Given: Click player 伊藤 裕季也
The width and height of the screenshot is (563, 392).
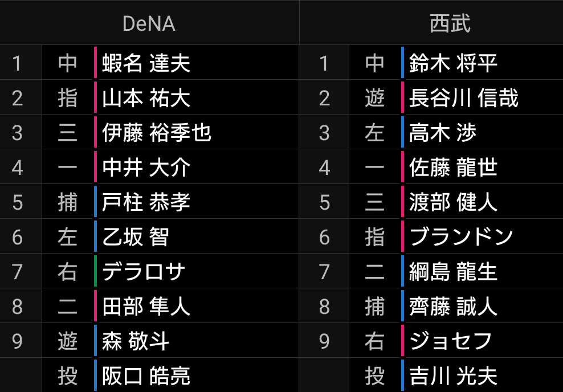Looking at the screenshot, I should pos(157,133).
